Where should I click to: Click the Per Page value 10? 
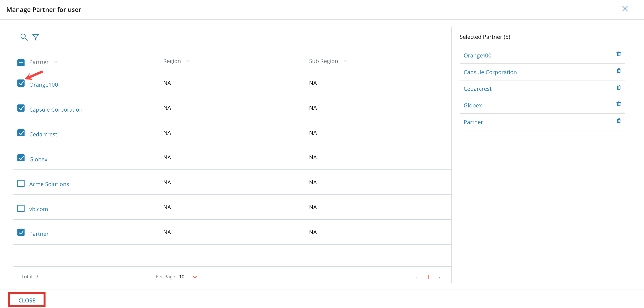coord(182,277)
